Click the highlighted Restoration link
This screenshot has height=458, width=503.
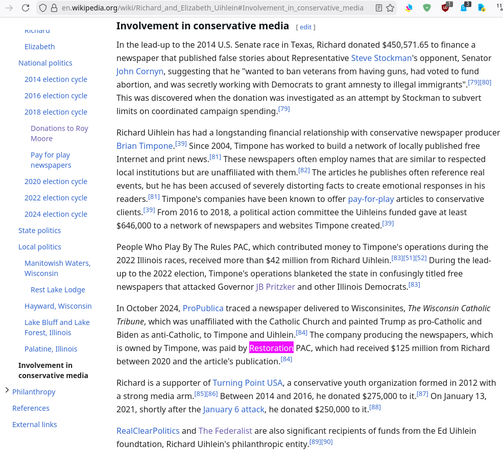coord(271,348)
